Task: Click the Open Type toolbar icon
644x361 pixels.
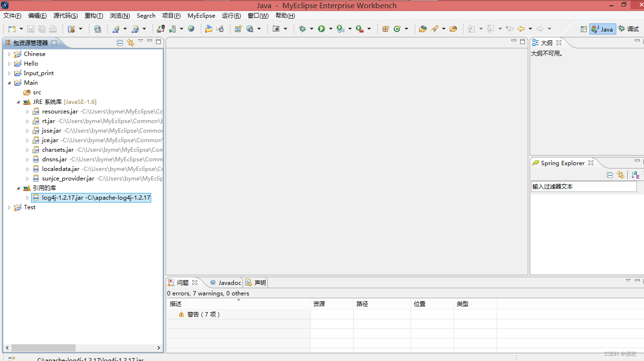Action: tap(423, 29)
